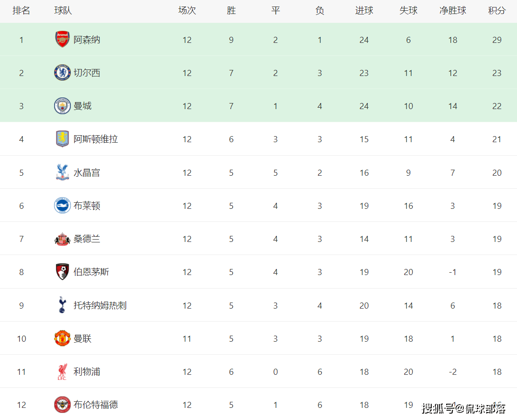Click the 排名 column header
Image resolution: width=517 pixels, height=420 pixels.
pyautogui.click(x=21, y=10)
